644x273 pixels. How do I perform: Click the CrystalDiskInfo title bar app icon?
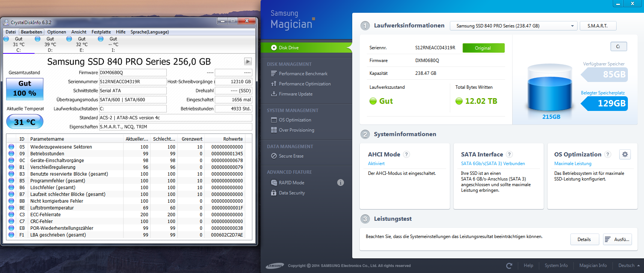point(6,22)
